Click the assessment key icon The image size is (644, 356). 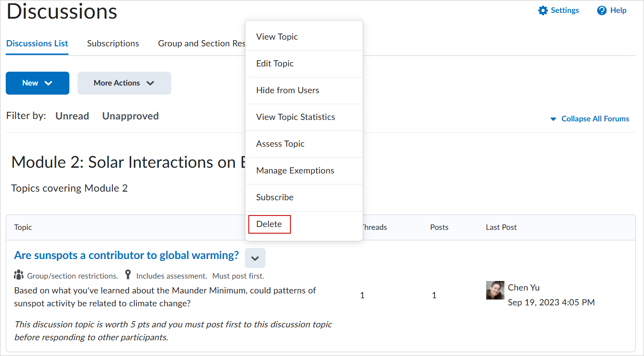tap(128, 275)
